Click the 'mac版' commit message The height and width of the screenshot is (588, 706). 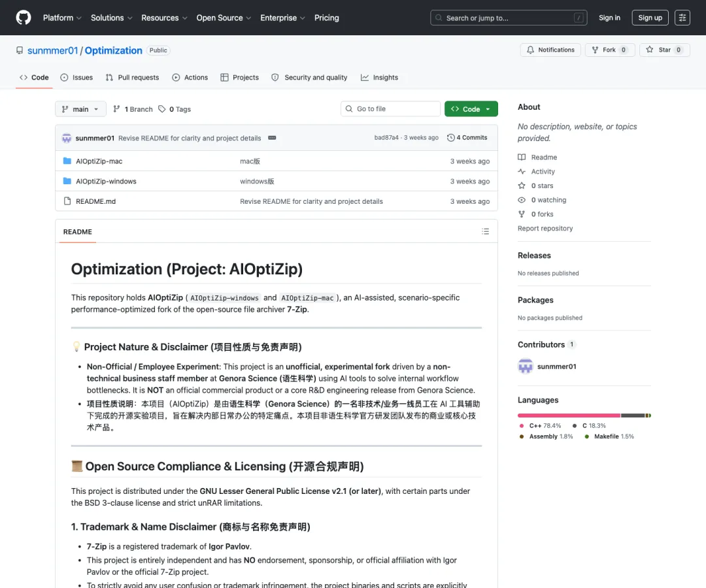pos(250,161)
